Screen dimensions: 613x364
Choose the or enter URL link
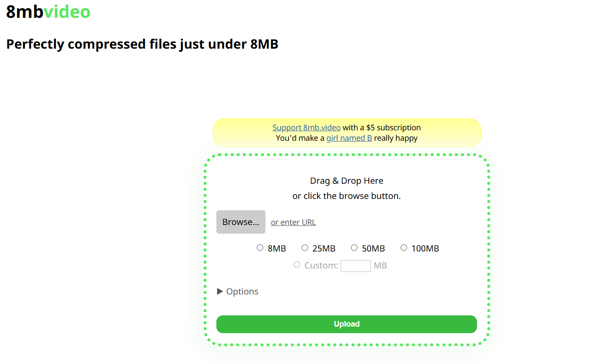point(293,222)
